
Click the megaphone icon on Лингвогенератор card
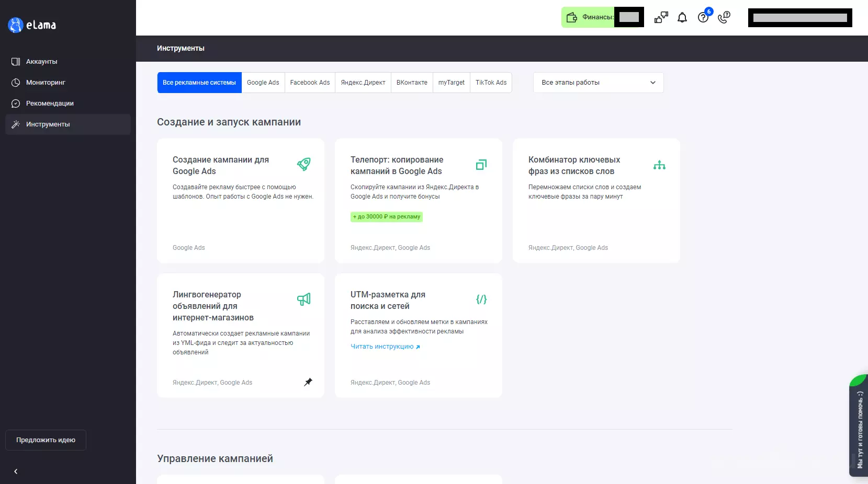coord(303,299)
